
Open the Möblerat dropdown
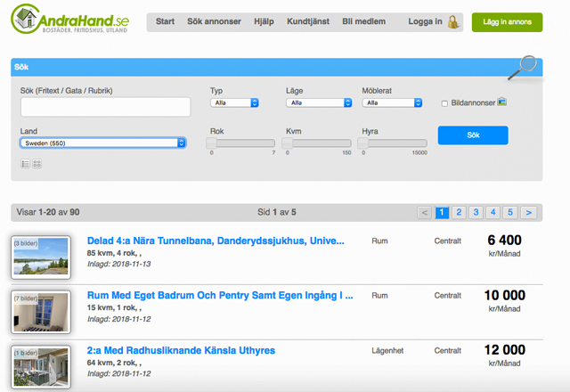coord(392,103)
